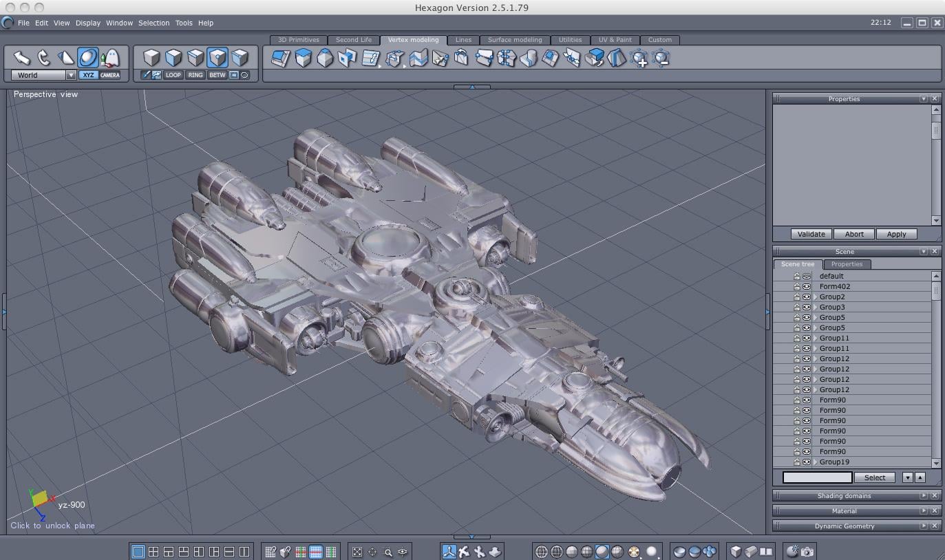Screen dimensions: 945x560
Task: Toggle XYZ manipulator mode
Action: pyautogui.click(x=88, y=75)
